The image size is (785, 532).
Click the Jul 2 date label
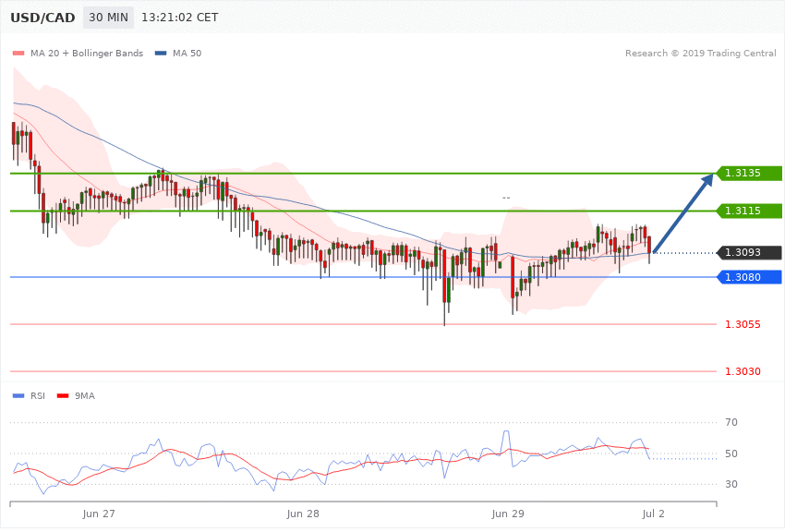653,514
